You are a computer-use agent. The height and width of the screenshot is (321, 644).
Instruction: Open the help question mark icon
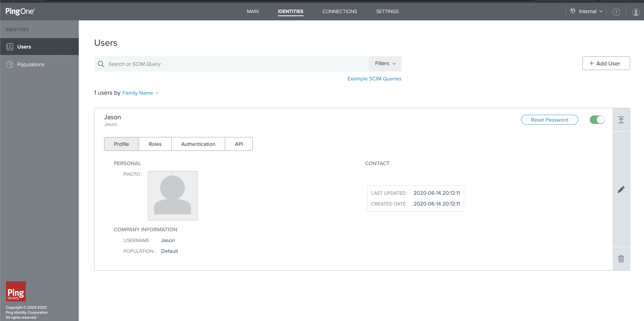pyautogui.click(x=616, y=12)
